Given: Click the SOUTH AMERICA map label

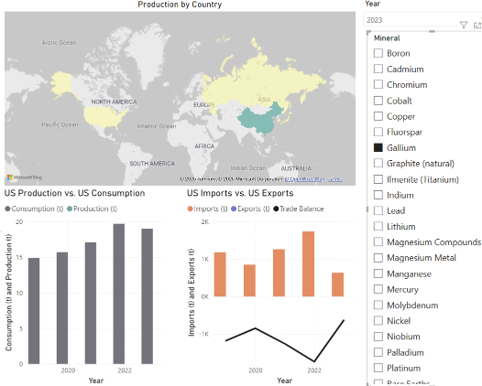Looking at the screenshot, I should [x=152, y=164].
